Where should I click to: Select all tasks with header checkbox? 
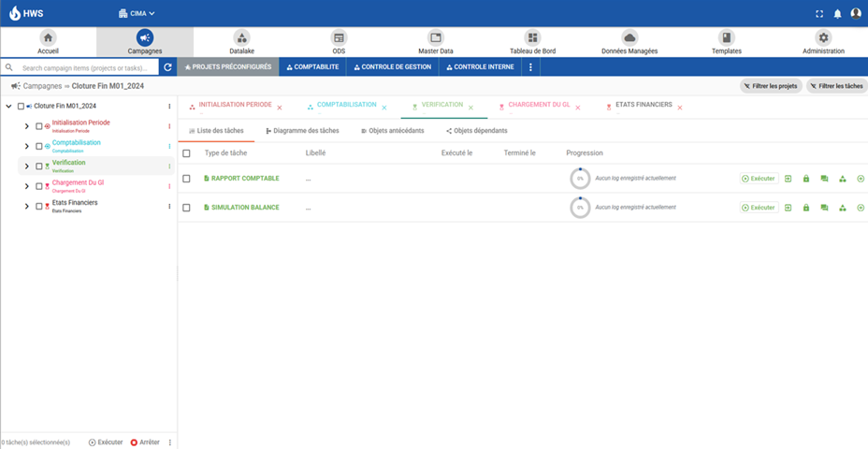coord(187,152)
